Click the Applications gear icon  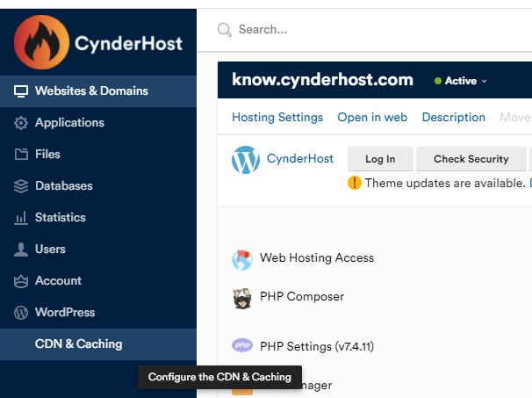click(21, 123)
